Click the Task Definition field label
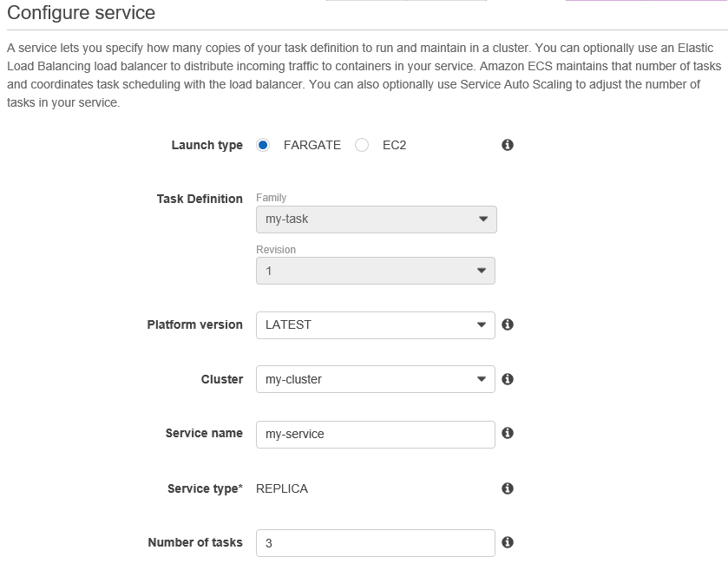Image resolution: width=728 pixels, height=570 pixels. pyautogui.click(x=200, y=199)
